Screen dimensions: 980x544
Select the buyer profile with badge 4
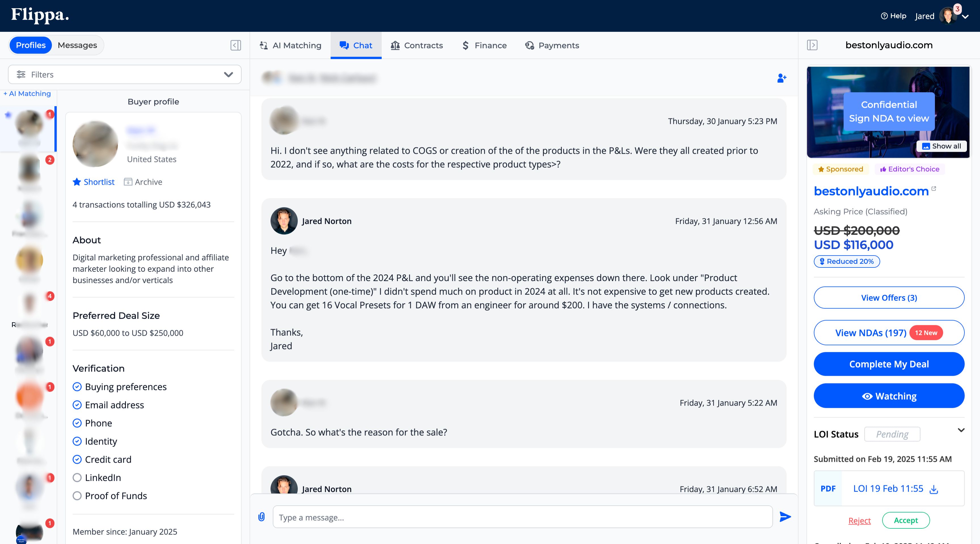click(30, 304)
